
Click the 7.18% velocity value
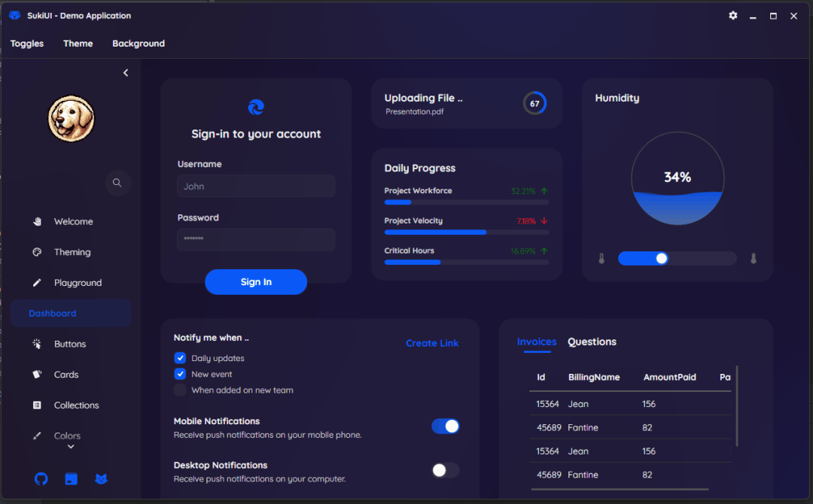525,221
